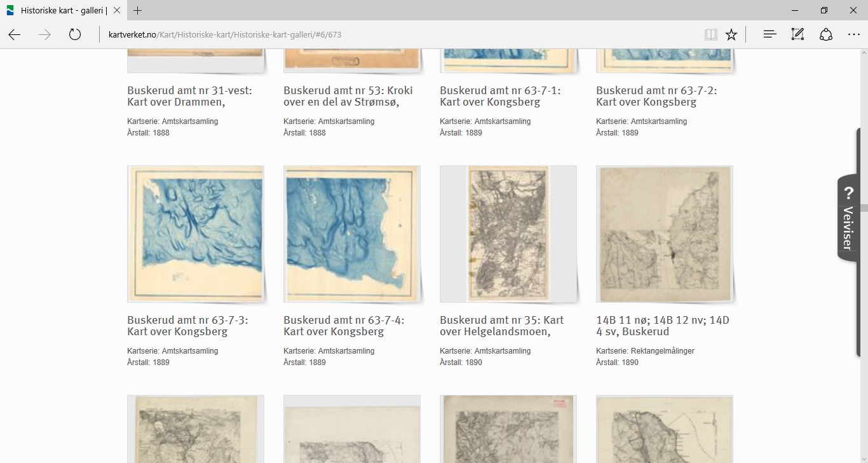Open Buskerud amt nr 53: Kroki link

348,96
